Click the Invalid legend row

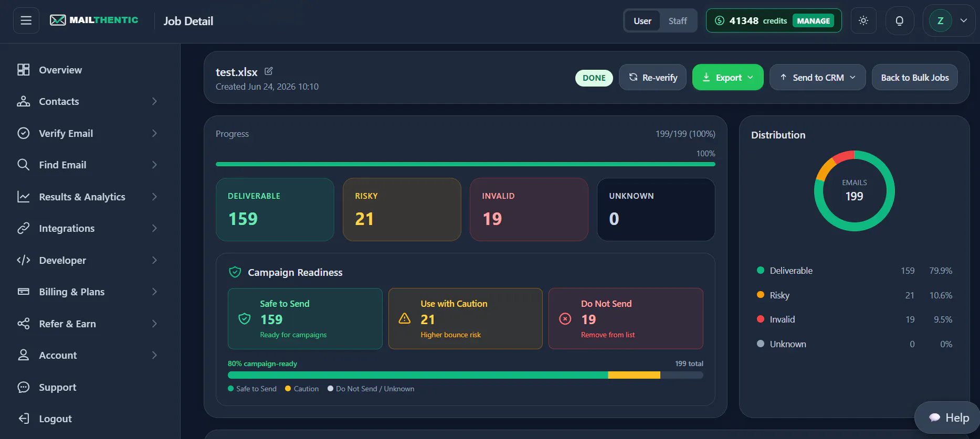point(854,319)
